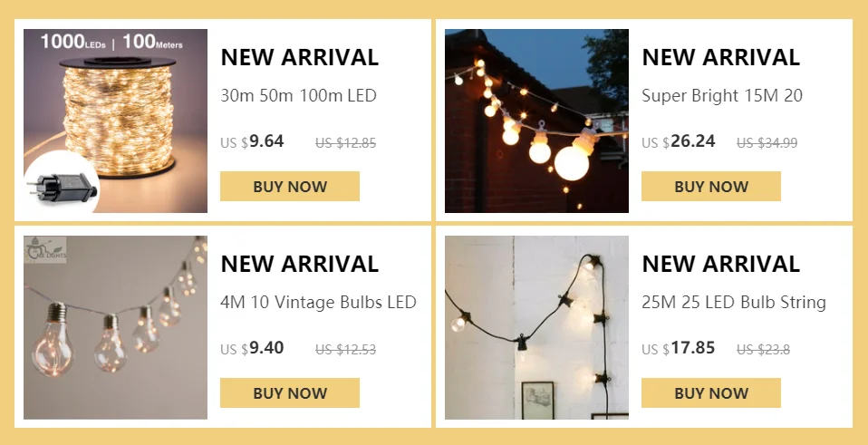Image resolution: width=868 pixels, height=445 pixels.
Task: Click the crossed-out US $34.99 original price
Action: [x=767, y=143]
